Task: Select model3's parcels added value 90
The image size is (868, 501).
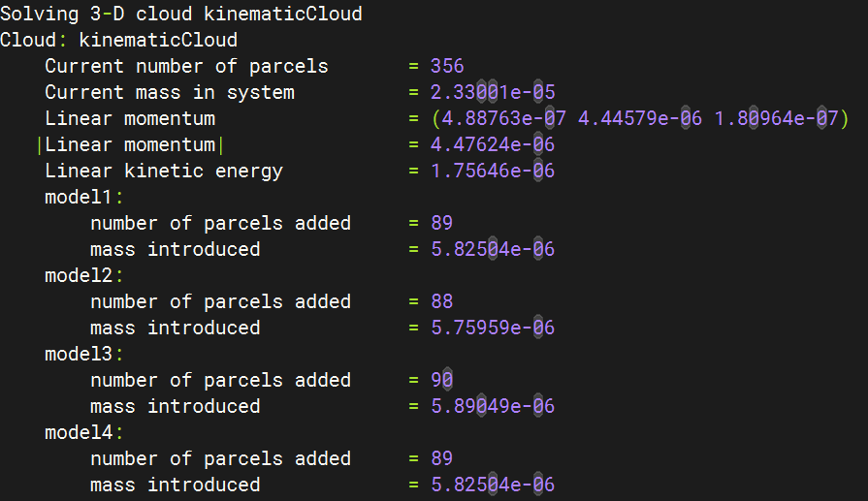Action: 442,380
